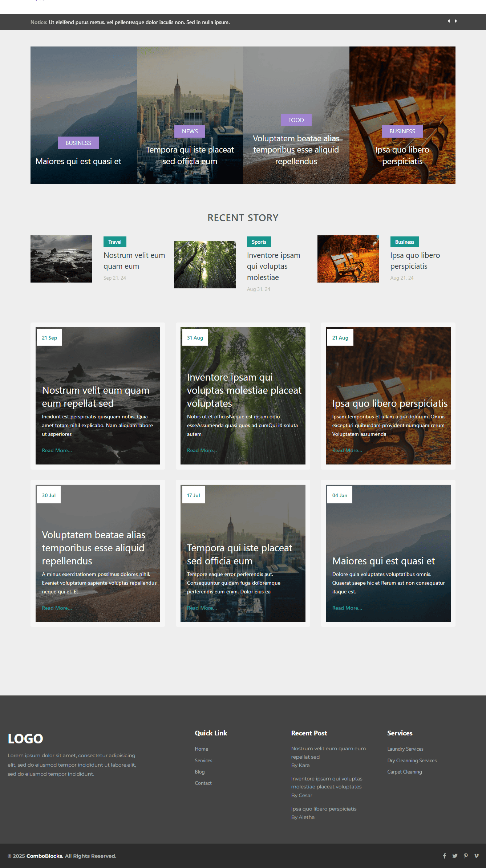Screen dimensions: 486x868
Task: Click the next notice arrow
Action: click(x=456, y=21)
